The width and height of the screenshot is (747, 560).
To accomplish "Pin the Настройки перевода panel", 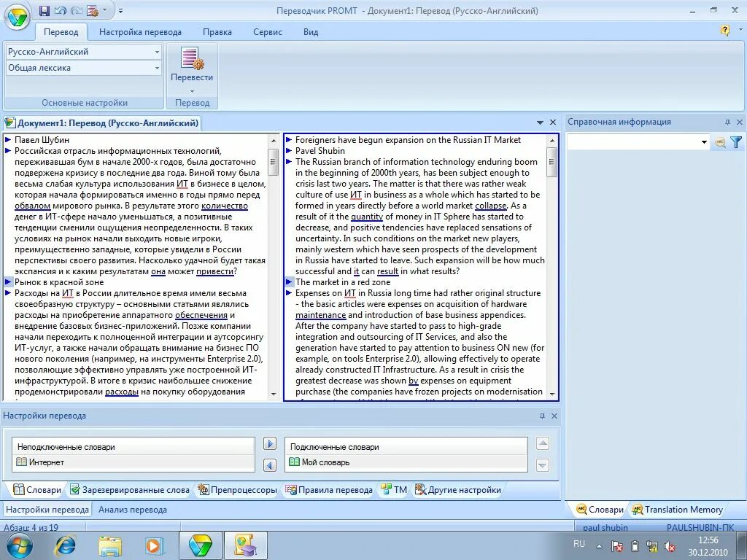I will (x=542, y=416).
